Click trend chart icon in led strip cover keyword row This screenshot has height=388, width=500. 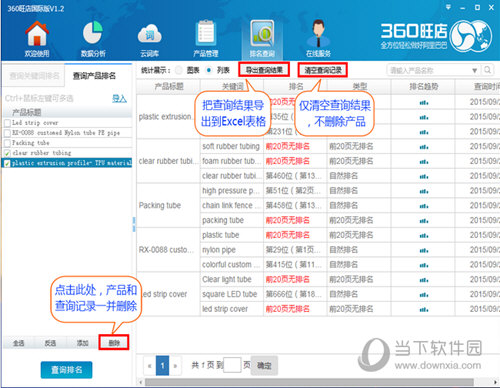pos(424,309)
